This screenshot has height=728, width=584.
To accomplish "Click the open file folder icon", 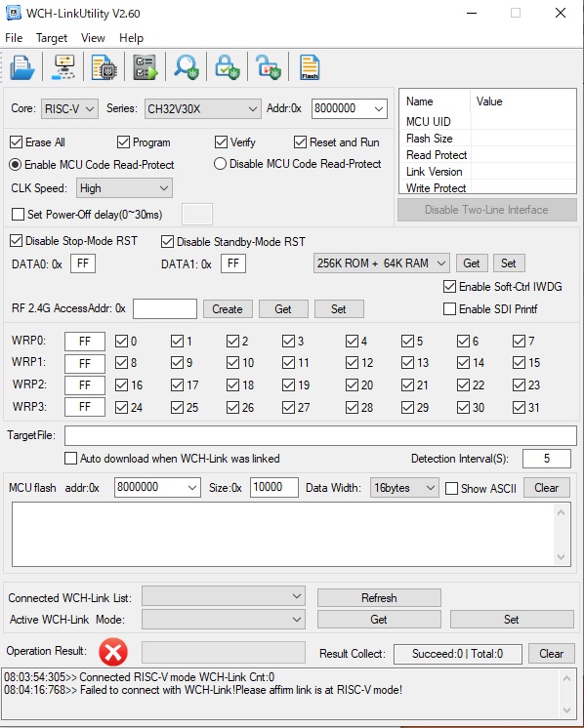I will [x=21, y=67].
